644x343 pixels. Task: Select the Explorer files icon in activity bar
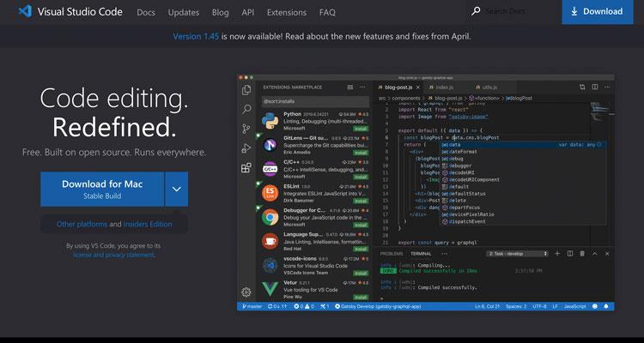coord(246,90)
